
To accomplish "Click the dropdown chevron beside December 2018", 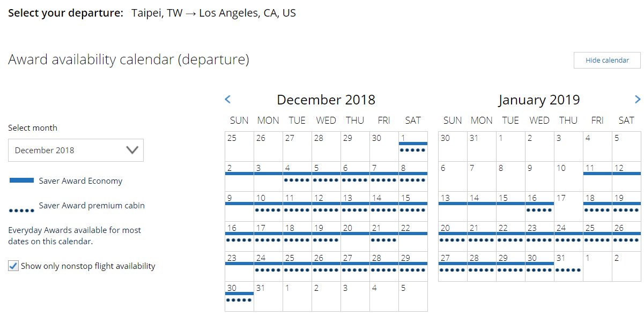I will point(132,150).
